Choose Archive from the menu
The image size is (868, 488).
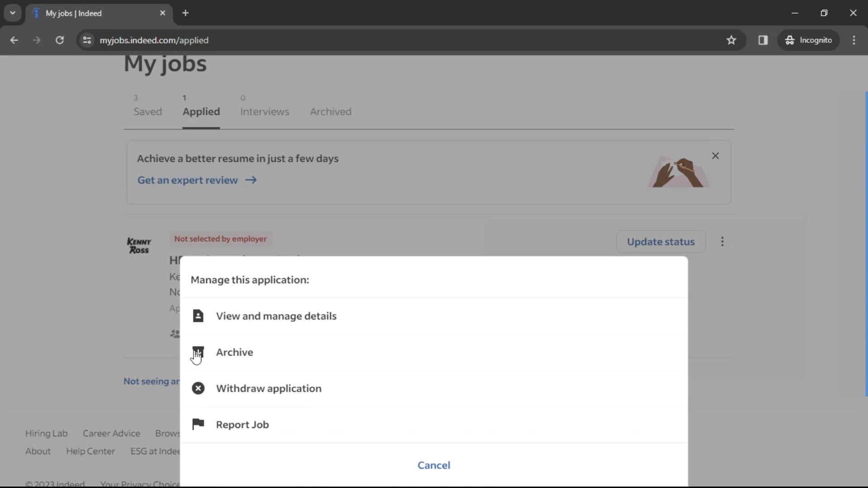point(434,352)
